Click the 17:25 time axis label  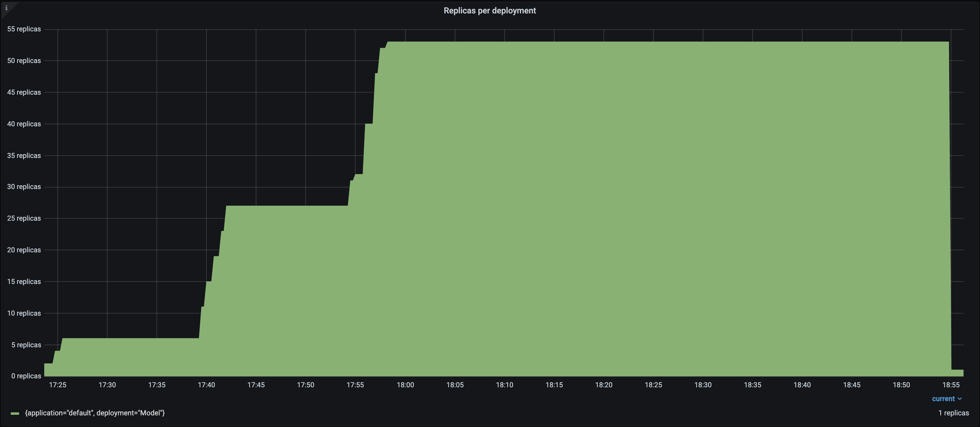tap(57, 385)
